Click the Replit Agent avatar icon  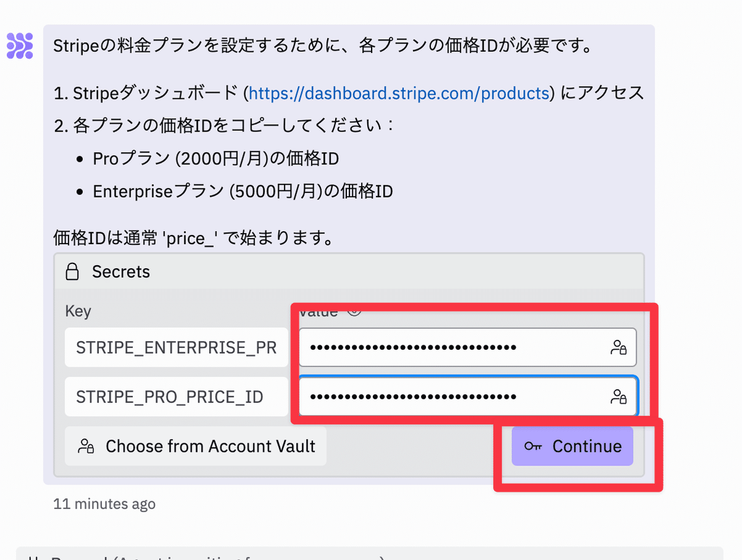20,46
